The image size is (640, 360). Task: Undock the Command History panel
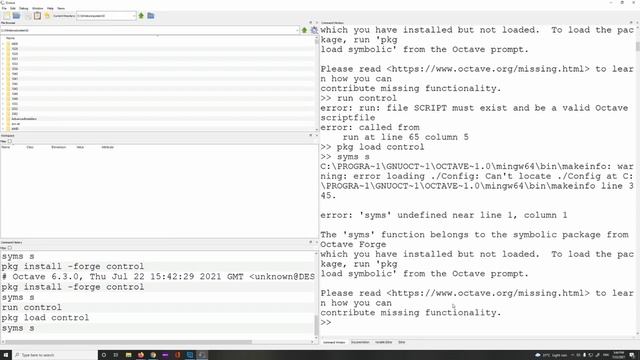tap(311, 242)
